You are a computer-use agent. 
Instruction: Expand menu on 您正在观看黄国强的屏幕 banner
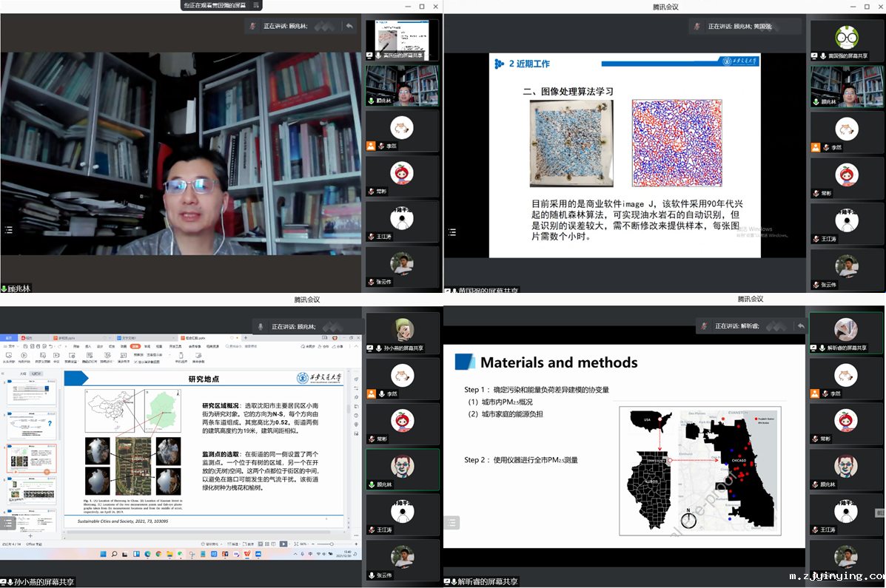tap(256, 5)
